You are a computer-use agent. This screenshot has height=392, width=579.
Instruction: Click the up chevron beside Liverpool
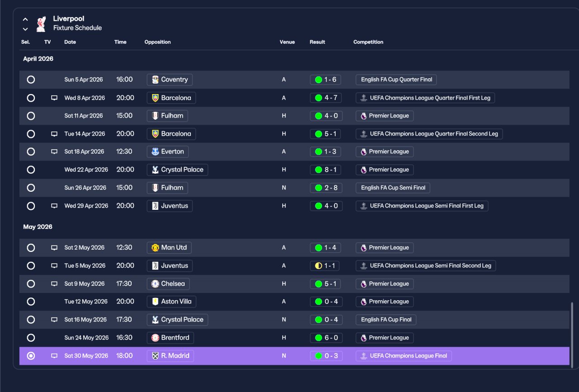click(25, 19)
